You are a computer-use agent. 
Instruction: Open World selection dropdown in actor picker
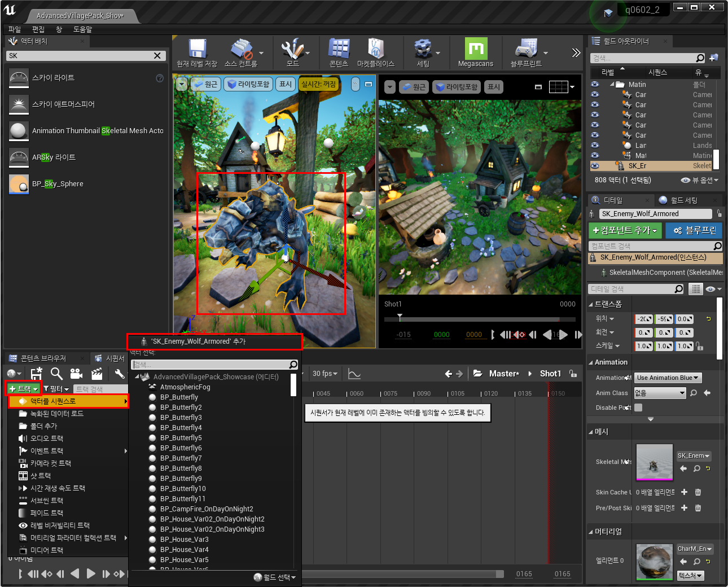(x=275, y=577)
